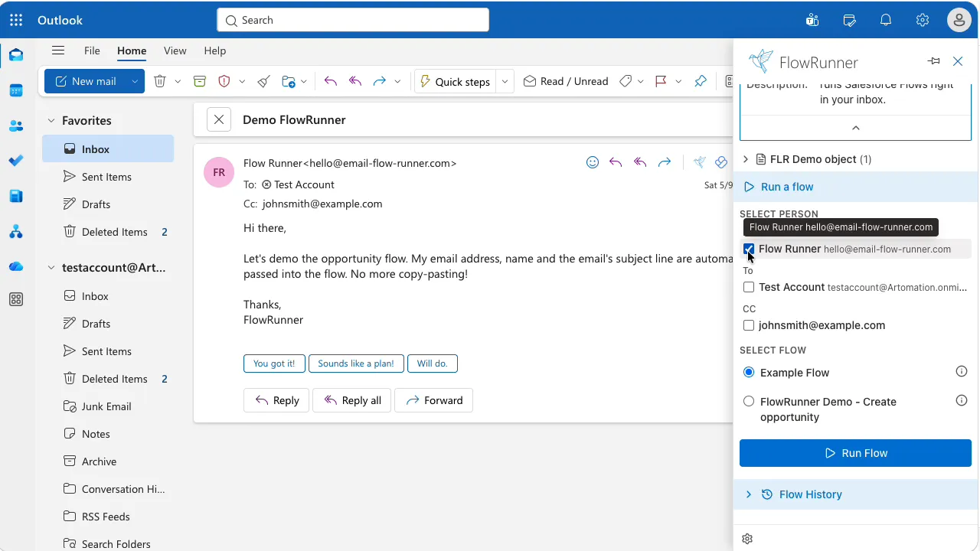Select the Example Flow radio button
The height and width of the screenshot is (551, 980).
click(749, 372)
